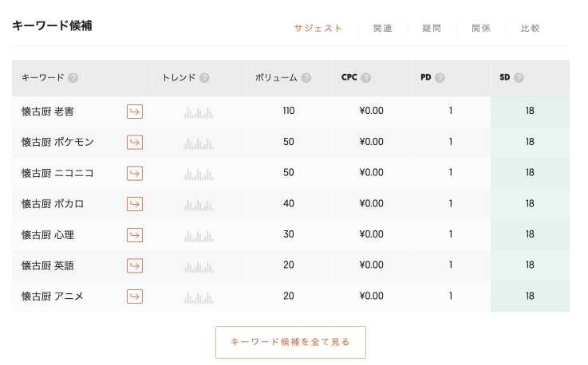
Task: Show help icon next to PD
Action: [x=440, y=77]
